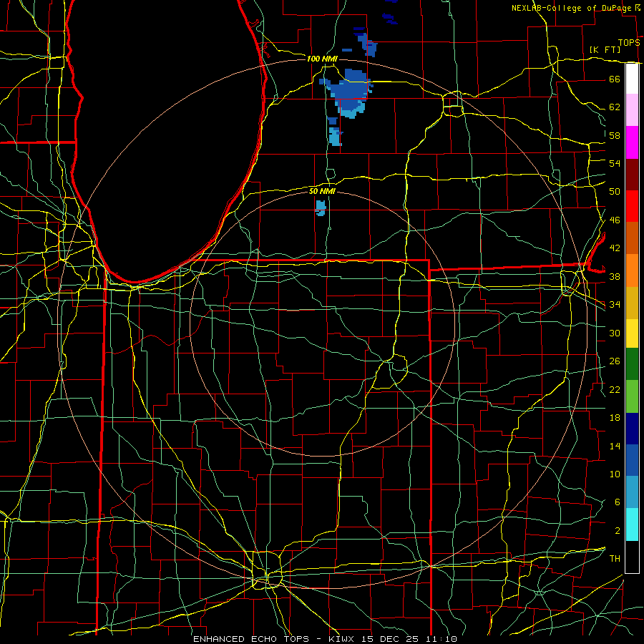
Task: Click the 50 NMI range ring label
Action: [322, 191]
